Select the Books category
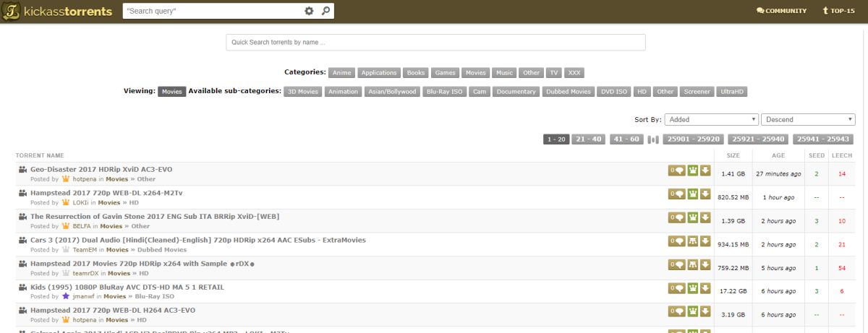Screen dimensions: 868x333 point(416,72)
